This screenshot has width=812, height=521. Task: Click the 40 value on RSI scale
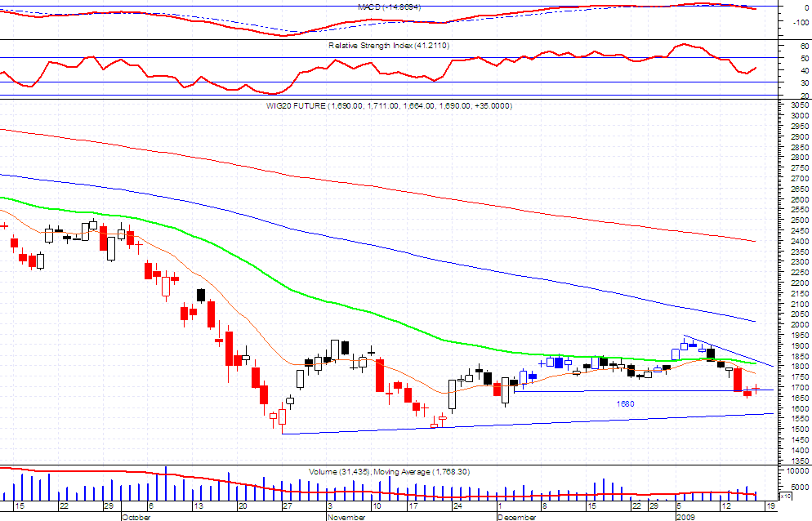(804, 70)
